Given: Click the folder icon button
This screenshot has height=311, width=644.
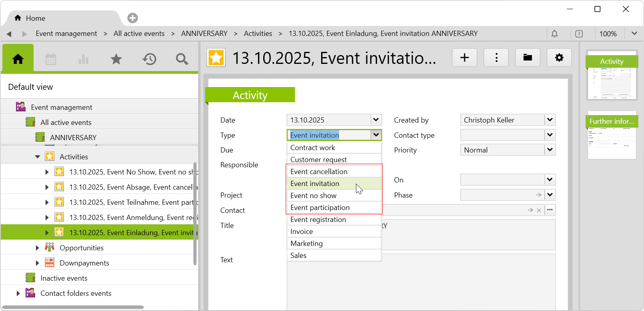Looking at the screenshot, I should (527, 58).
